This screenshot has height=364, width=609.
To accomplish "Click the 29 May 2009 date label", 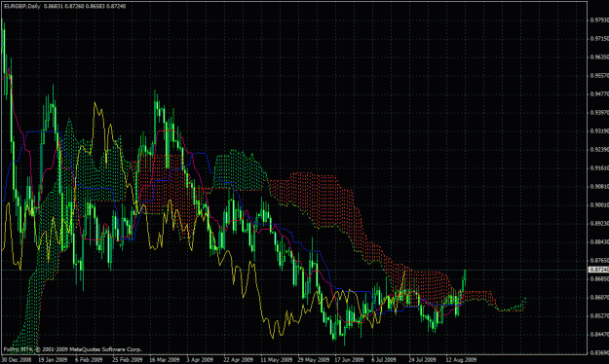I will pos(314,360).
